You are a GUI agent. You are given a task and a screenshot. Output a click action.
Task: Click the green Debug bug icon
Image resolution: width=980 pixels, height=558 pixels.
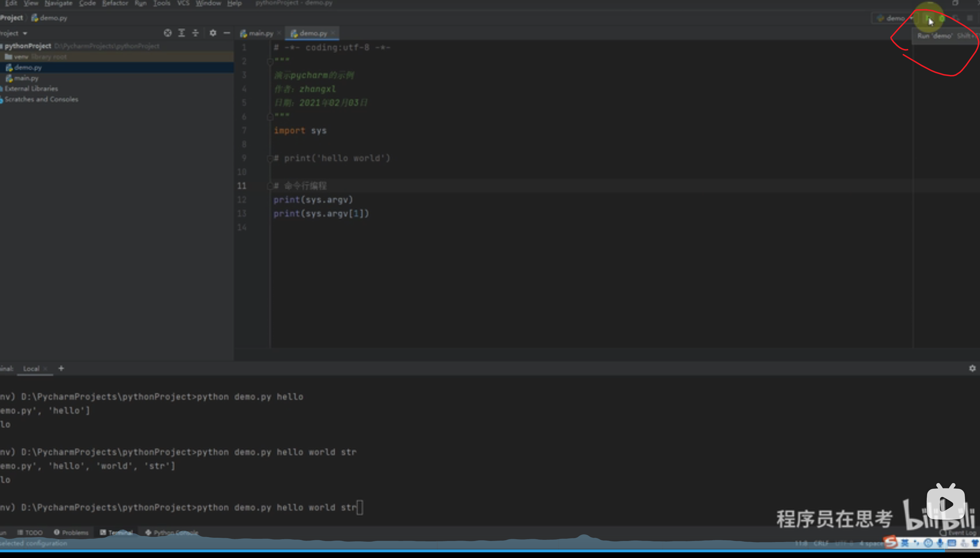942,18
